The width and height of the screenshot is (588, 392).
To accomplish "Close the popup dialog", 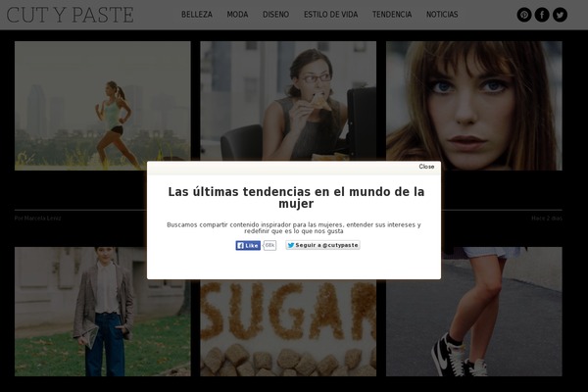I will click(x=426, y=167).
